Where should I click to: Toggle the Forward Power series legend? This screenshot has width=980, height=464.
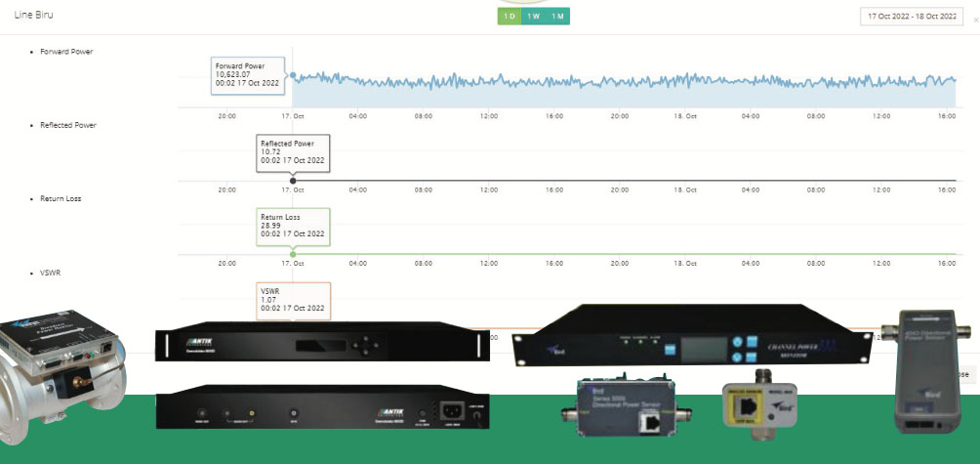pyautogui.click(x=67, y=51)
